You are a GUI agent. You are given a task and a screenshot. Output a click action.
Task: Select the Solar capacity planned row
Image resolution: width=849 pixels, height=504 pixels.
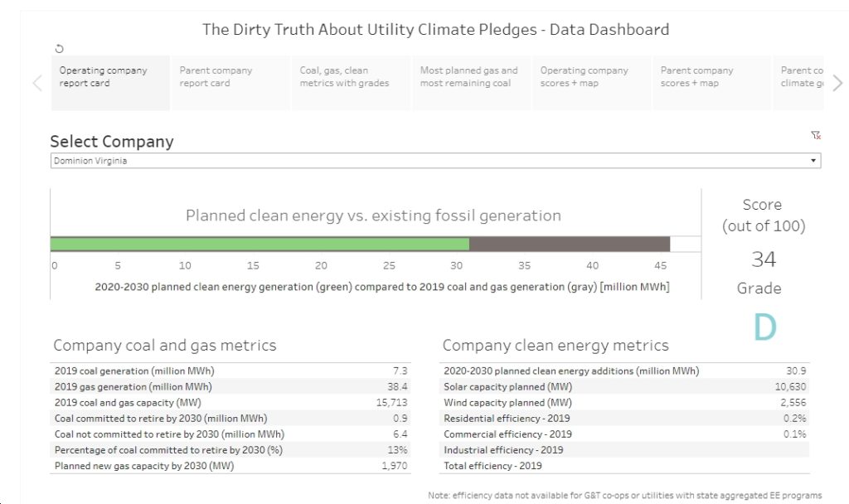click(624, 386)
